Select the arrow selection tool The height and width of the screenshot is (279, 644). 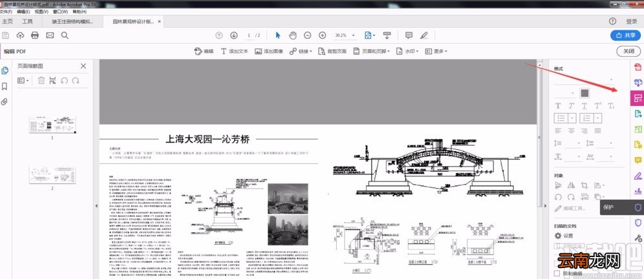(278, 36)
